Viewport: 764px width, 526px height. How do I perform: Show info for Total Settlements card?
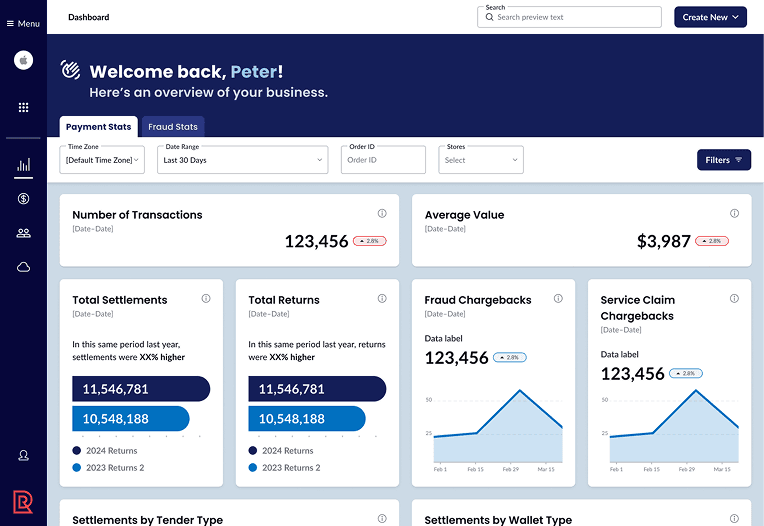click(x=206, y=299)
